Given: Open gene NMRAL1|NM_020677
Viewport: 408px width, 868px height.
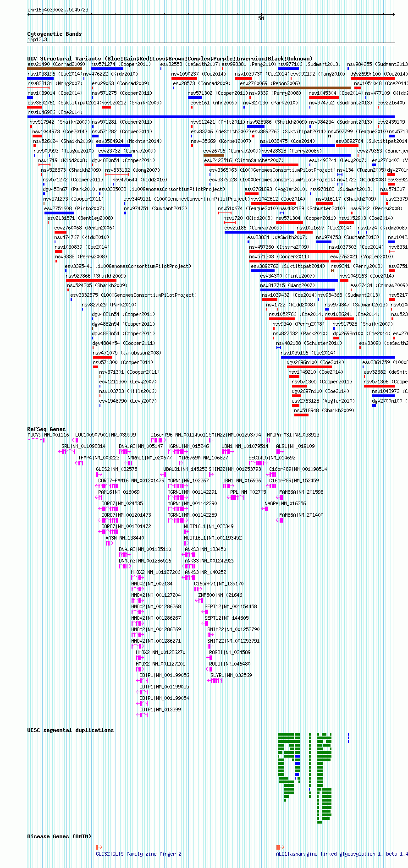Looking at the screenshot, I should pos(149,458).
